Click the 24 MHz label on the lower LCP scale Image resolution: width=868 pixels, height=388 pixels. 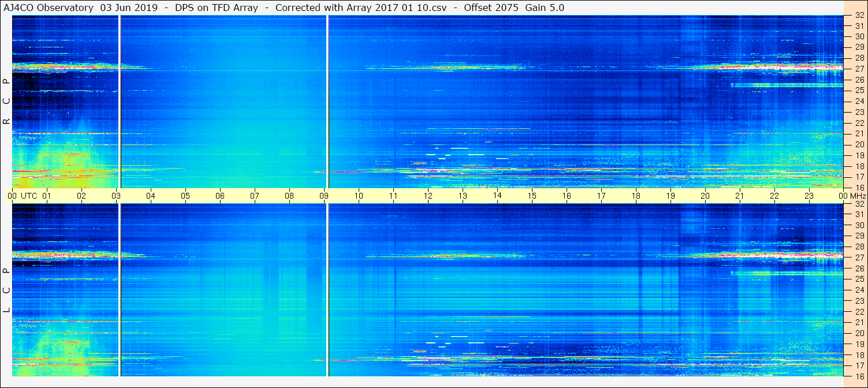click(x=859, y=290)
